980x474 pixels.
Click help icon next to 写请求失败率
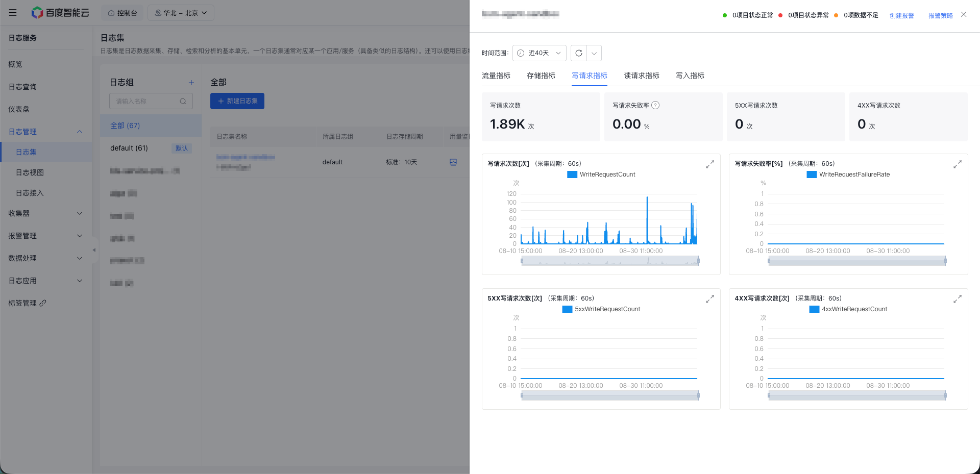coord(655,105)
